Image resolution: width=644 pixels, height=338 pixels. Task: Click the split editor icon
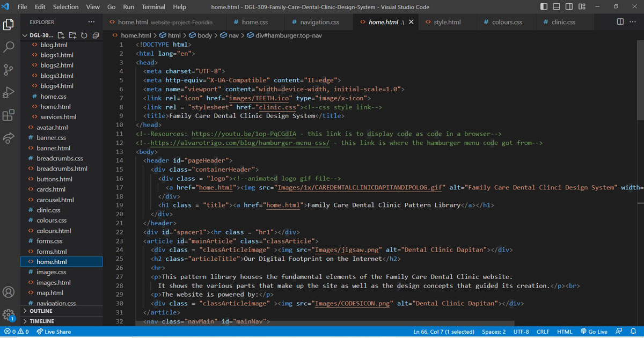tap(620, 22)
